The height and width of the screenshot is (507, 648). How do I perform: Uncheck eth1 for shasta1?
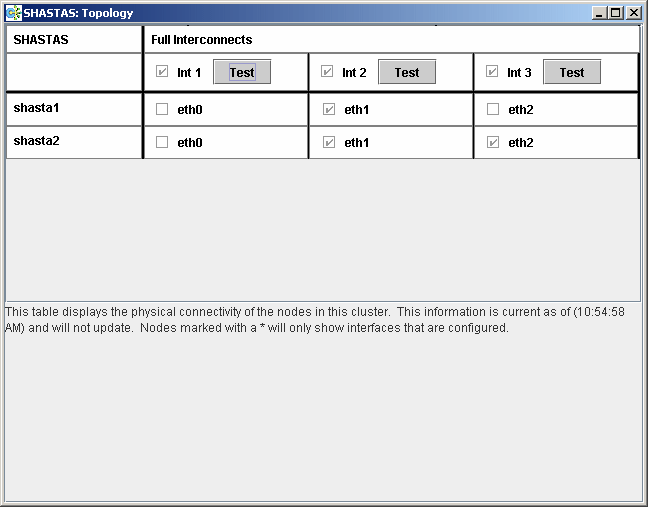point(329,109)
